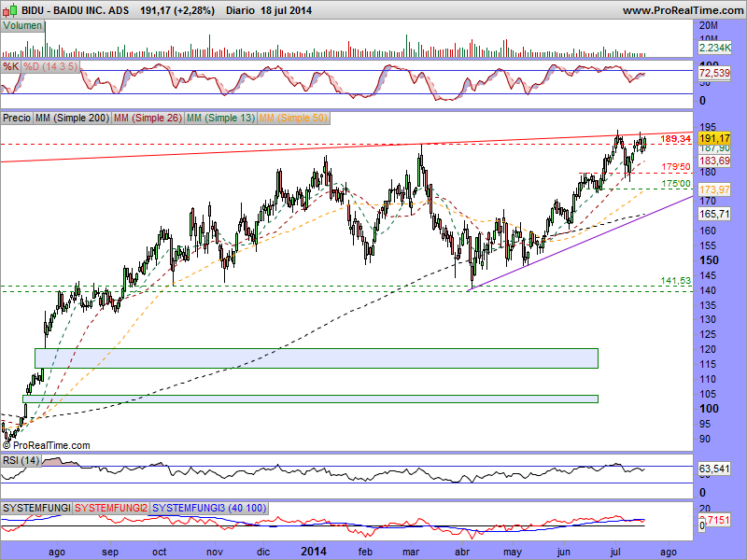747x560 pixels.
Task: Click the mar month on the time axis
Action: tap(411, 552)
